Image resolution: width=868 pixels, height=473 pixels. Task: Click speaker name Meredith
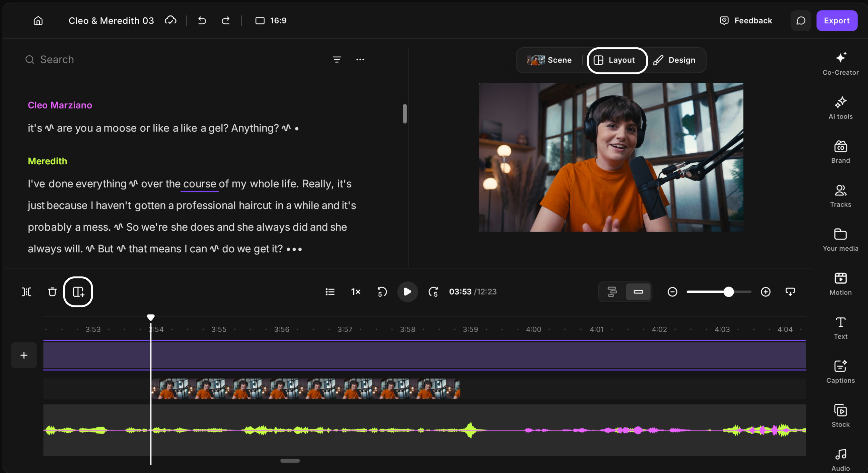47,161
